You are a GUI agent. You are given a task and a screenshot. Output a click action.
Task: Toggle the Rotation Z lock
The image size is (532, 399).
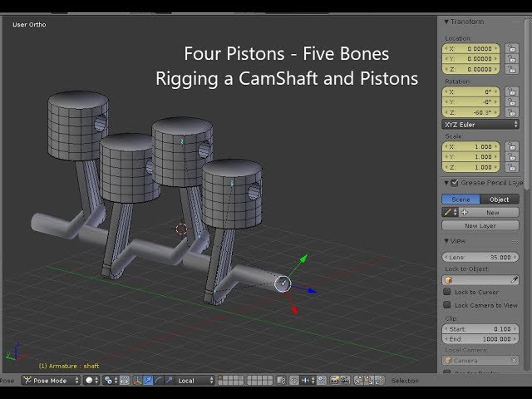[512, 112]
